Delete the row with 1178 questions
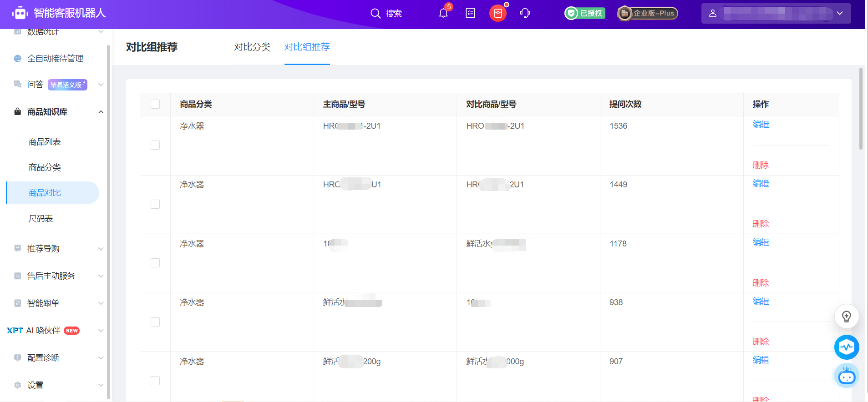This screenshot has height=402, width=868. coord(761,283)
